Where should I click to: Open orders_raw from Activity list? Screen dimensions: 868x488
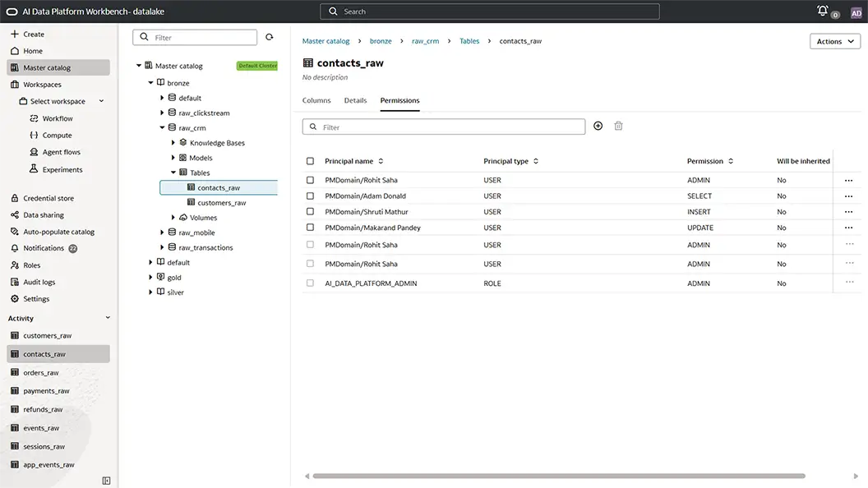[41, 373]
